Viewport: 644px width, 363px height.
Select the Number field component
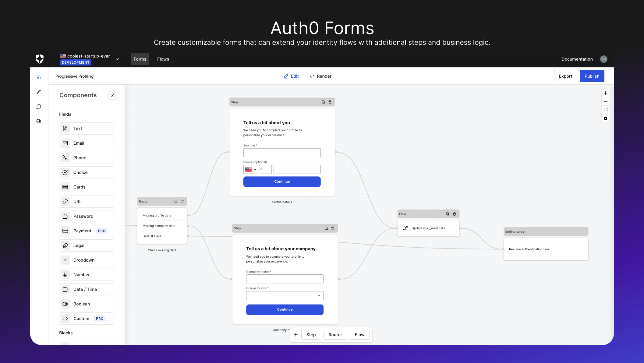coord(87,275)
